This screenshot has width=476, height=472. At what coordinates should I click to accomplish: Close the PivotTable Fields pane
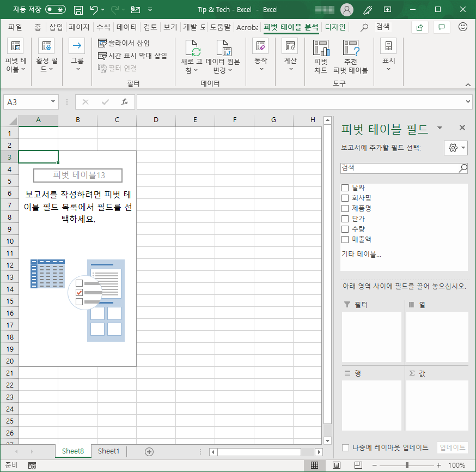[462, 128]
